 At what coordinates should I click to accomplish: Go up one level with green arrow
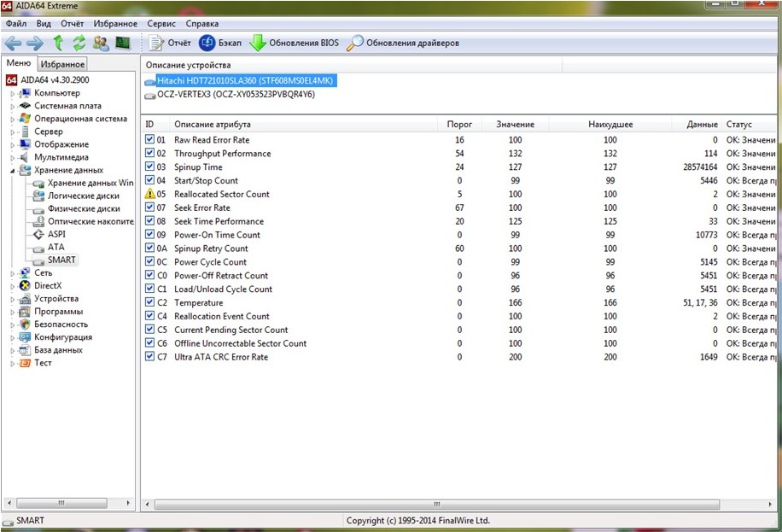point(58,43)
